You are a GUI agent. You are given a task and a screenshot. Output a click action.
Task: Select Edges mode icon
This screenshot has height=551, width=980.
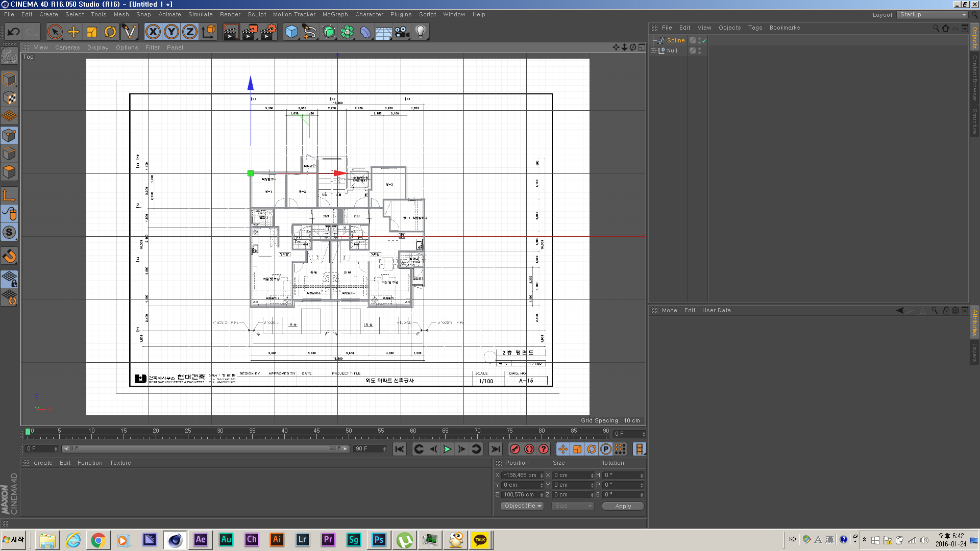pyautogui.click(x=9, y=154)
